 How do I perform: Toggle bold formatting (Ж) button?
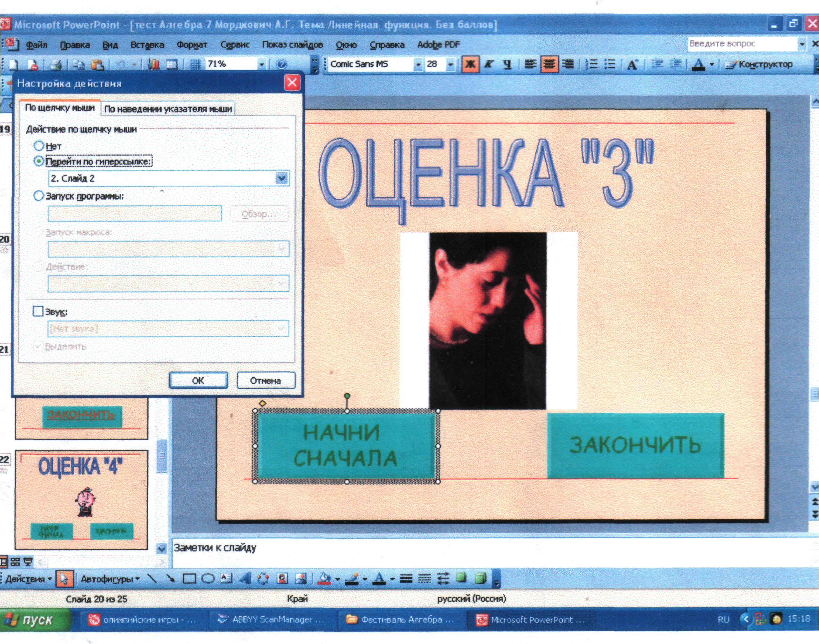pos(470,64)
